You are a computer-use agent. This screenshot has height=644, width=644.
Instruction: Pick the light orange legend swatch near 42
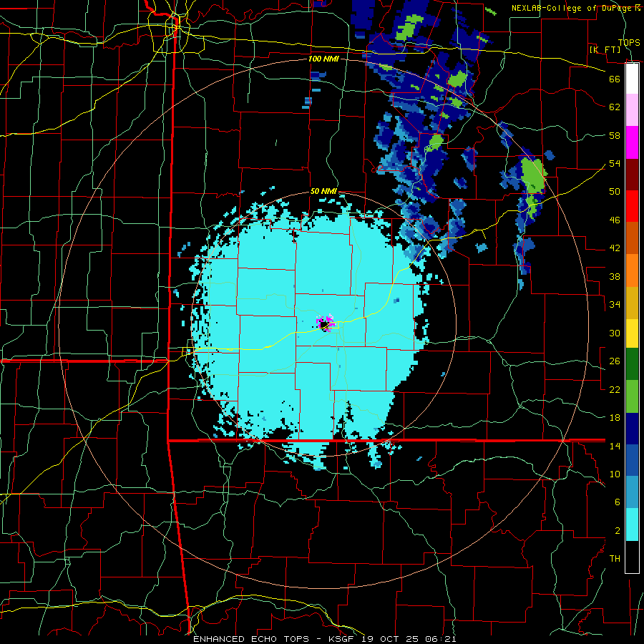pos(632,270)
